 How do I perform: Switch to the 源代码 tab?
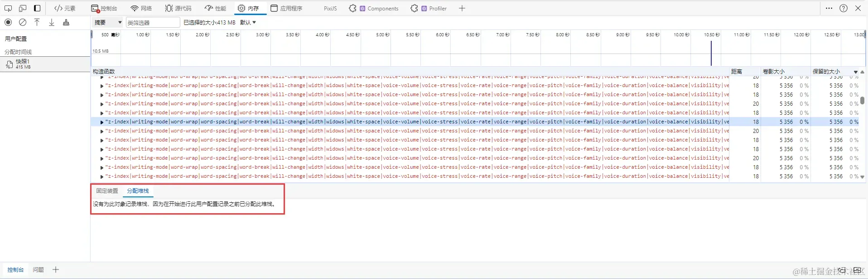[x=178, y=8]
